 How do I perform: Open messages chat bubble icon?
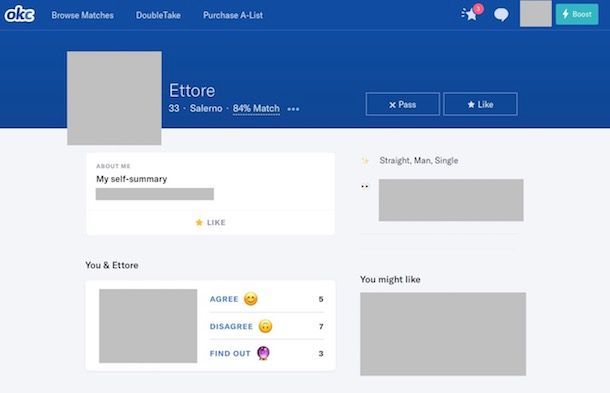pyautogui.click(x=501, y=15)
